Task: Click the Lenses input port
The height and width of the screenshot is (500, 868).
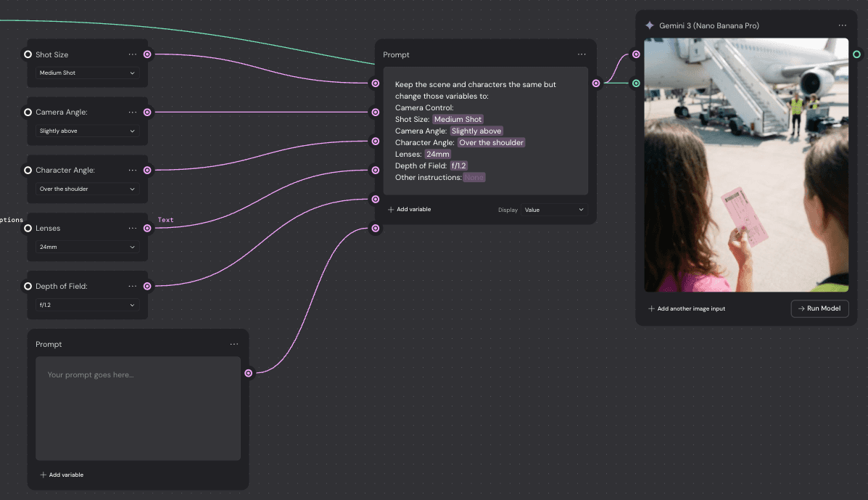Action: tap(28, 228)
